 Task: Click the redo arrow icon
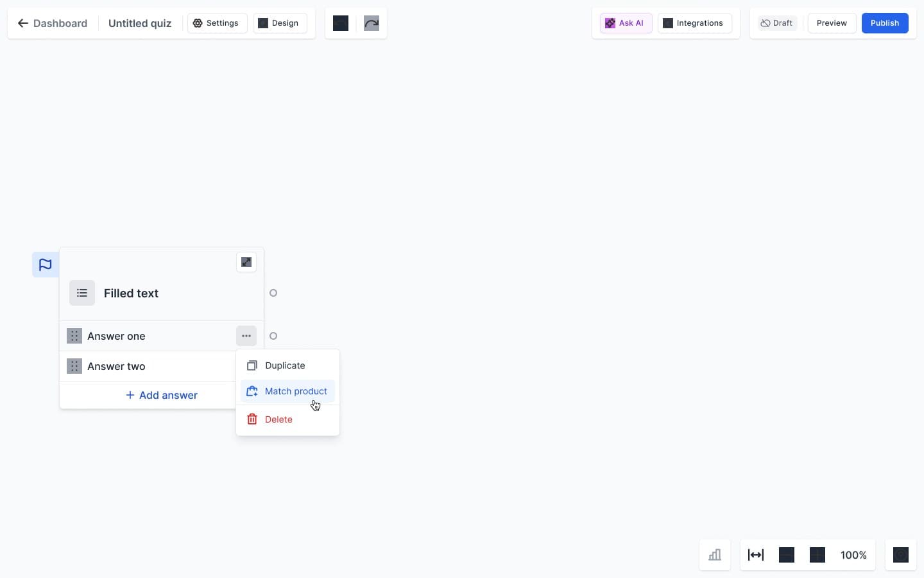coord(372,23)
